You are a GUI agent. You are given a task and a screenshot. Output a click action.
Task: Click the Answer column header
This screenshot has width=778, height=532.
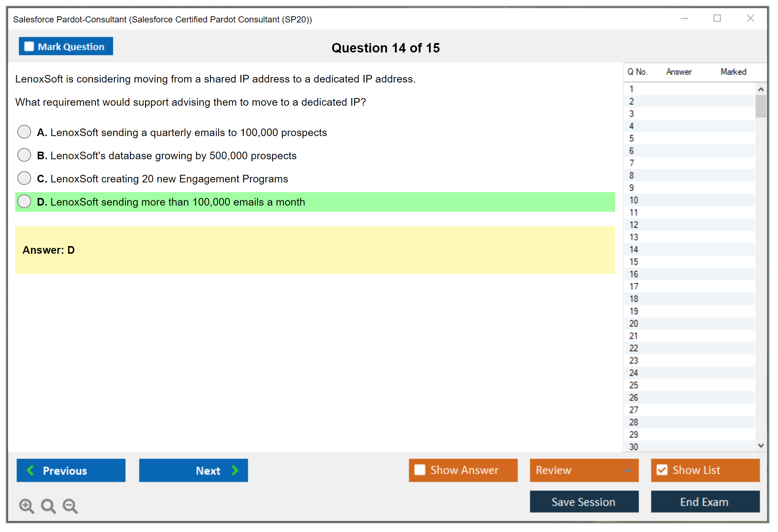click(x=678, y=72)
